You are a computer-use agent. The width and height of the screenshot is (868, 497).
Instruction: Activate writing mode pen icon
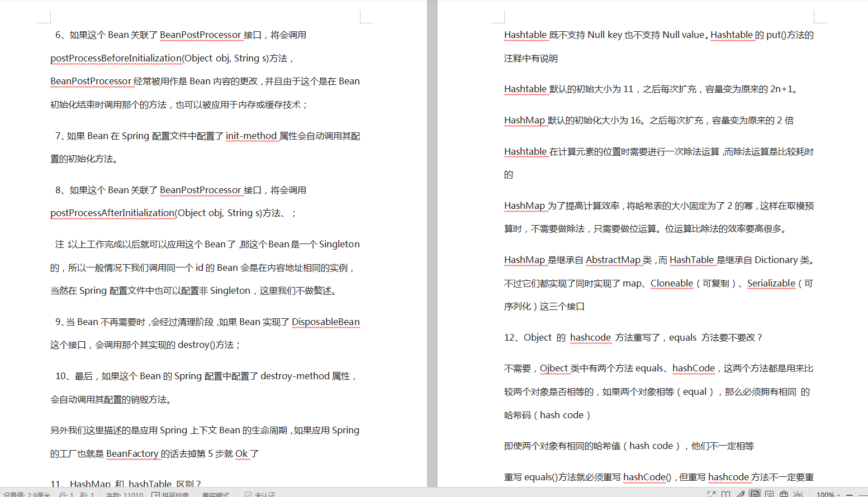[x=741, y=494]
